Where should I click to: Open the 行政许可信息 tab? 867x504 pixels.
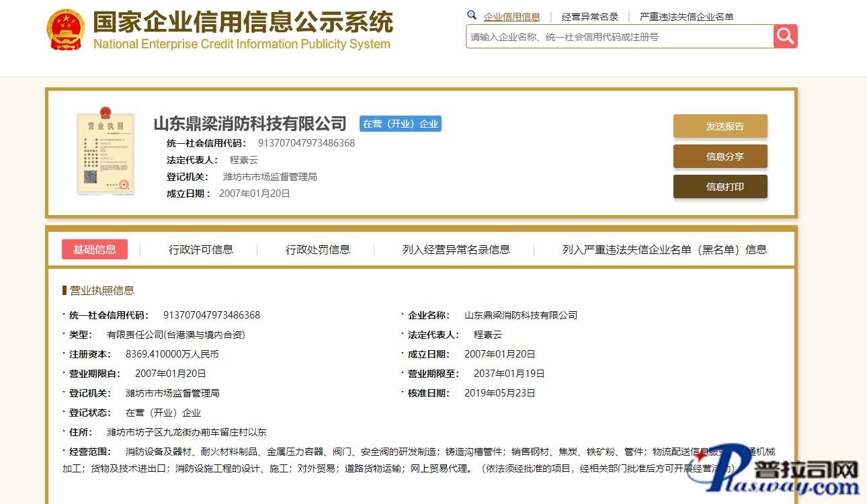tap(201, 249)
